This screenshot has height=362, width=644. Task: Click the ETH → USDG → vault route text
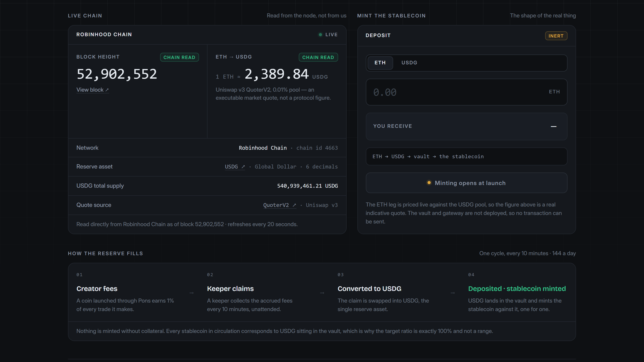click(x=428, y=156)
